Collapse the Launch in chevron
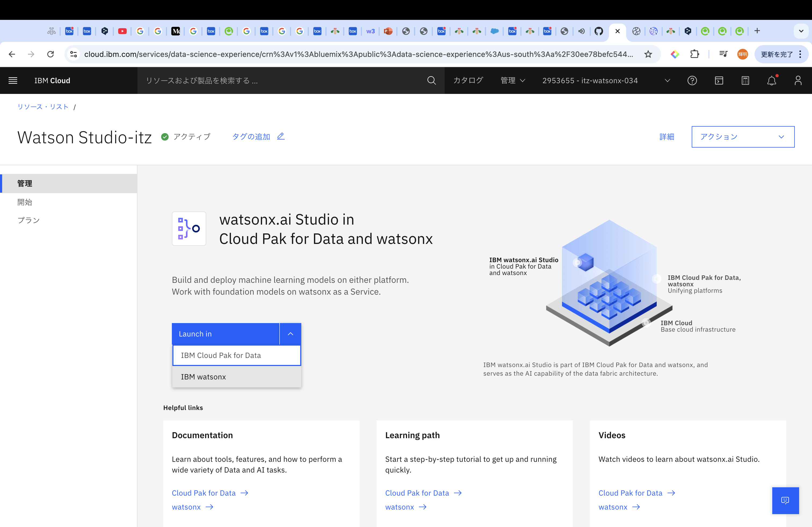Screen dimensions: 812x527 290,334
